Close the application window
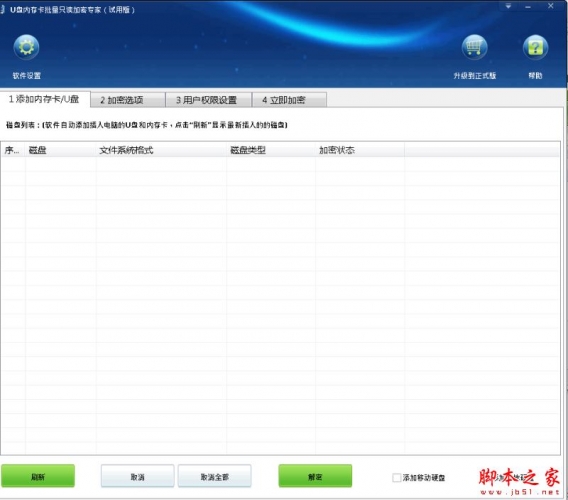This screenshot has height=500, width=568. pos(550,6)
